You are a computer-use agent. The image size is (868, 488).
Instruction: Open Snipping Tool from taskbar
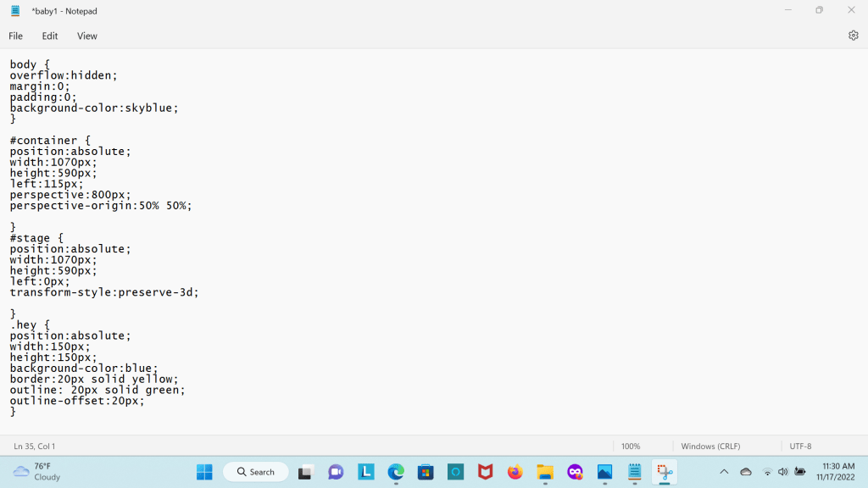[x=664, y=472]
